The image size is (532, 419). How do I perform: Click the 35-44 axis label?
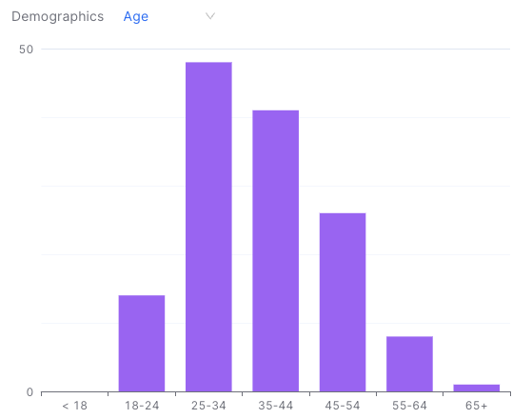[275, 406]
